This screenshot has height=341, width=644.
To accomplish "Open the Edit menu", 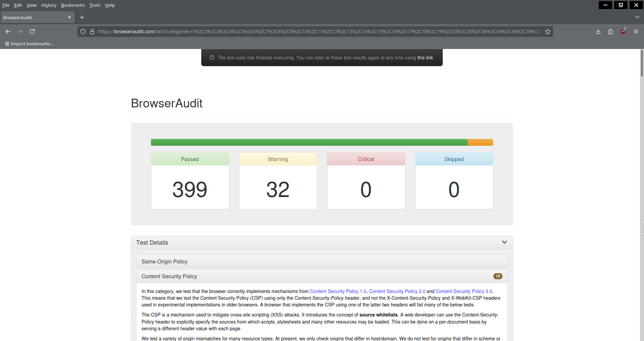I will [18, 5].
